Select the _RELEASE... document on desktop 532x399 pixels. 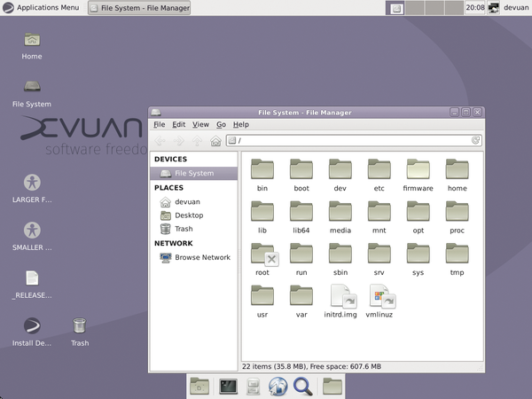(x=32, y=285)
